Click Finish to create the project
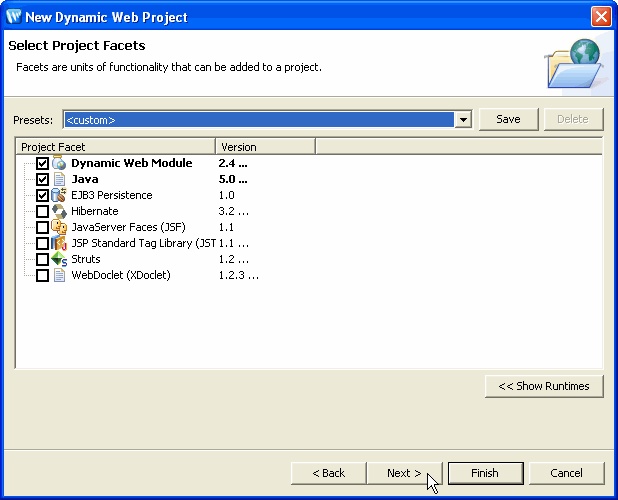This screenshot has height=500, width=618. pyautogui.click(x=486, y=473)
